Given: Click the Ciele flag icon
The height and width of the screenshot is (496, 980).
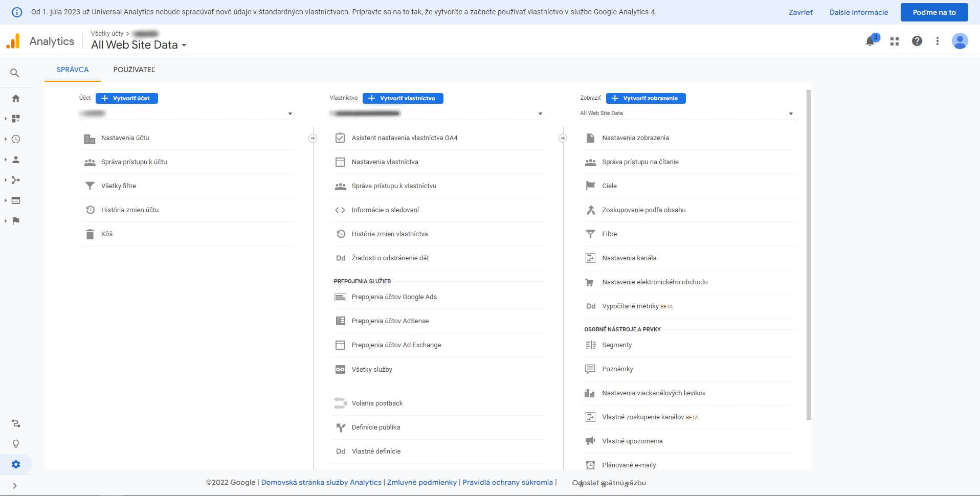Looking at the screenshot, I should pos(590,186).
